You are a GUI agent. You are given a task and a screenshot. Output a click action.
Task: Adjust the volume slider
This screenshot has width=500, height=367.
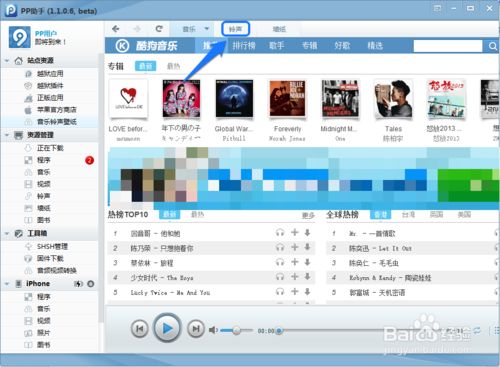click(236, 330)
